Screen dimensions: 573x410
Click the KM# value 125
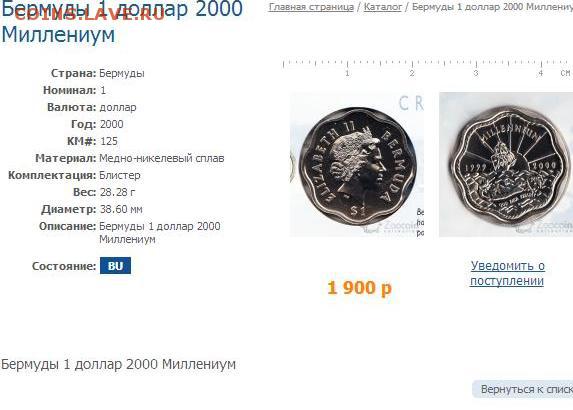[109, 141]
